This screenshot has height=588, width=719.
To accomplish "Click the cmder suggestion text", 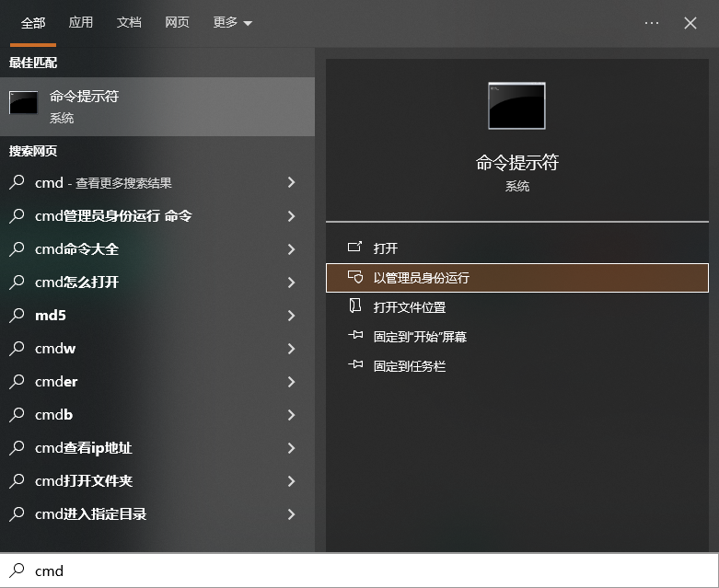I will [x=56, y=382].
